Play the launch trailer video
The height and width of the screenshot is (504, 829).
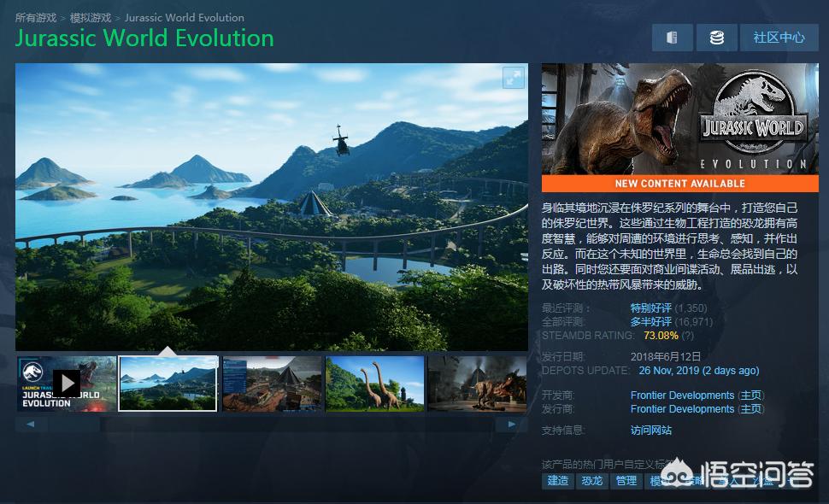click(x=67, y=383)
